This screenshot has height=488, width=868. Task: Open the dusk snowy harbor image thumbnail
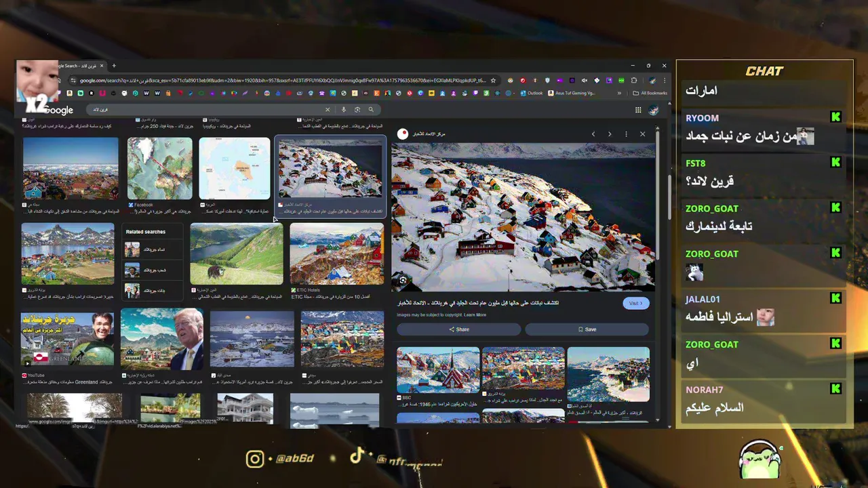click(x=252, y=339)
